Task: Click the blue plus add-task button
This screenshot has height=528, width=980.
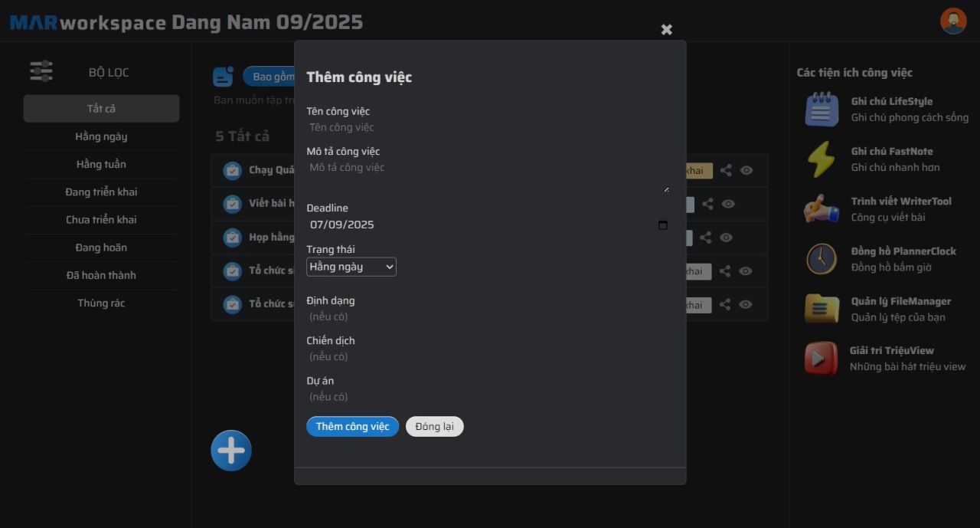Action: pyautogui.click(x=231, y=450)
